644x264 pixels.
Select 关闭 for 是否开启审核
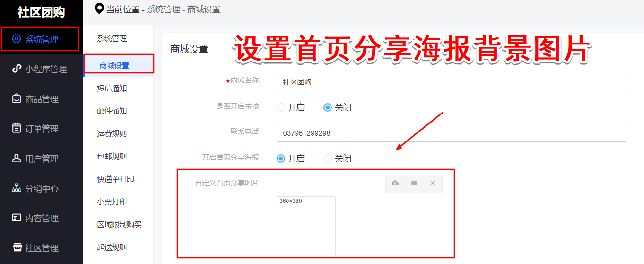pos(328,107)
